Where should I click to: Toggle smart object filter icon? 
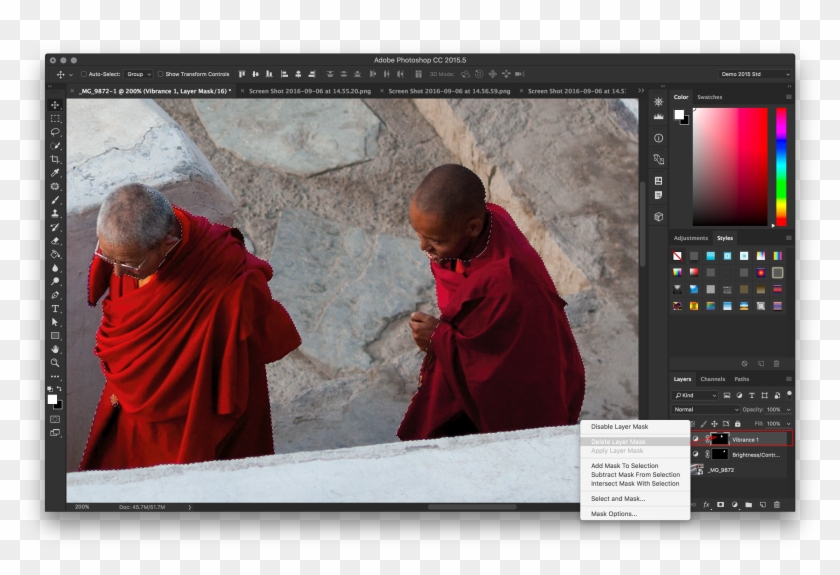click(777, 395)
